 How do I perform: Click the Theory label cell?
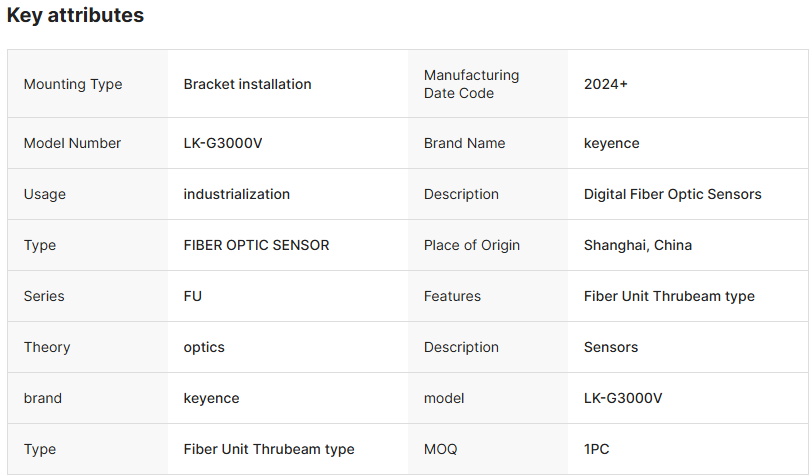pos(47,347)
